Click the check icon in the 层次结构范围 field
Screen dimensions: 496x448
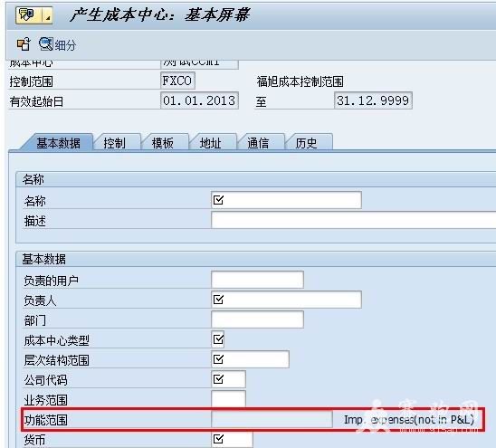[218, 359]
